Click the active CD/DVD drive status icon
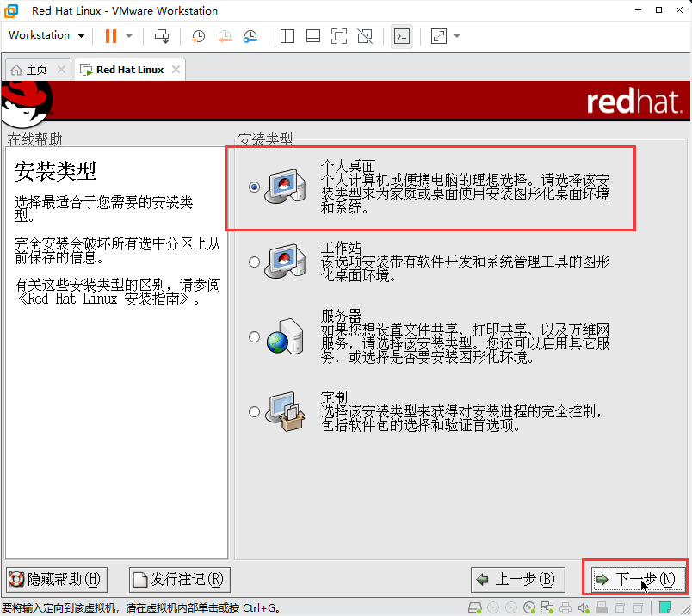This screenshot has height=616, width=692. click(529, 608)
